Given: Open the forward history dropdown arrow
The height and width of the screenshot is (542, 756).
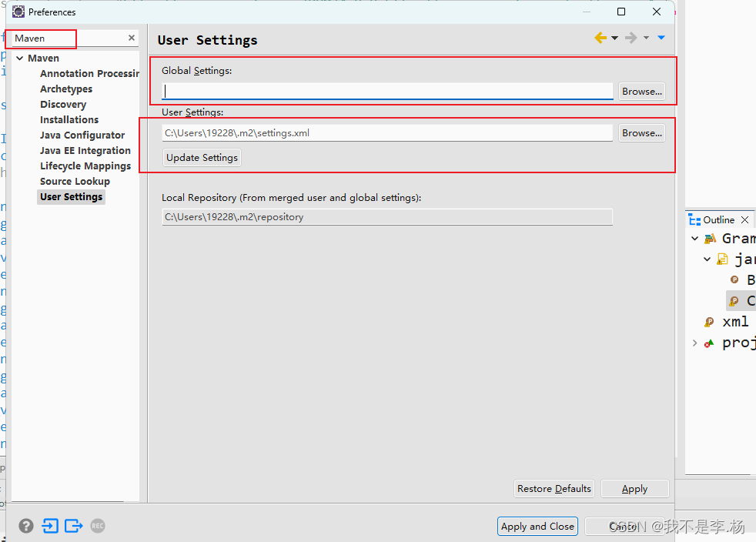Looking at the screenshot, I should click(646, 38).
